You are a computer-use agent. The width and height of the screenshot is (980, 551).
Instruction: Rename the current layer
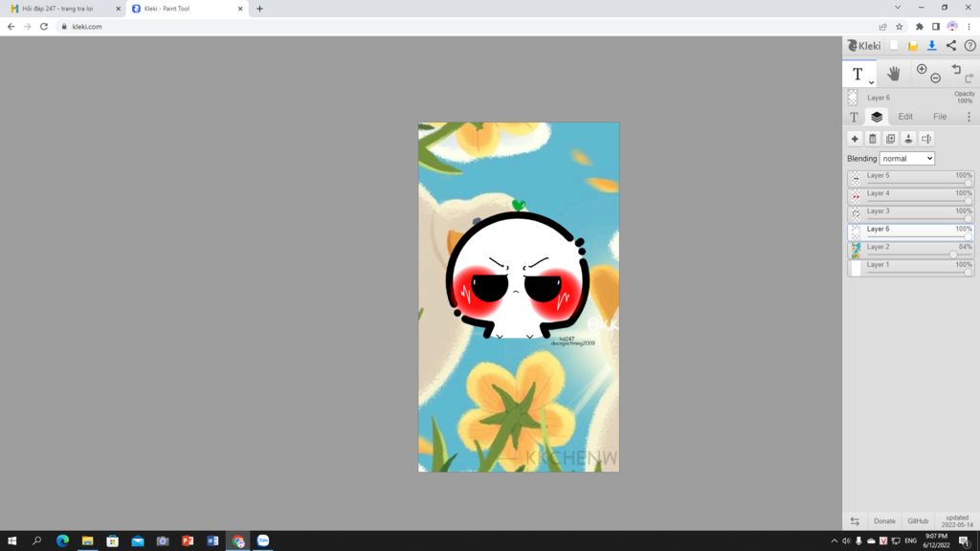pyautogui.click(x=925, y=138)
